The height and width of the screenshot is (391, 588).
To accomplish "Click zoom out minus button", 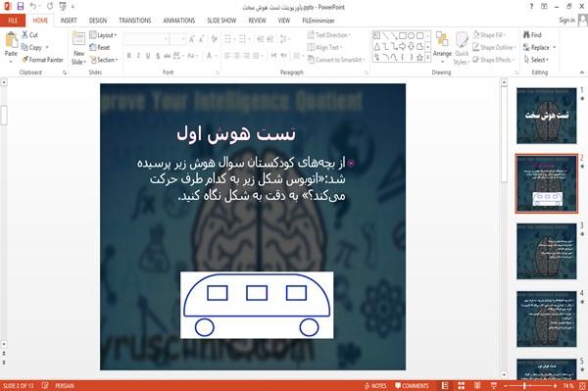I will [506, 386].
